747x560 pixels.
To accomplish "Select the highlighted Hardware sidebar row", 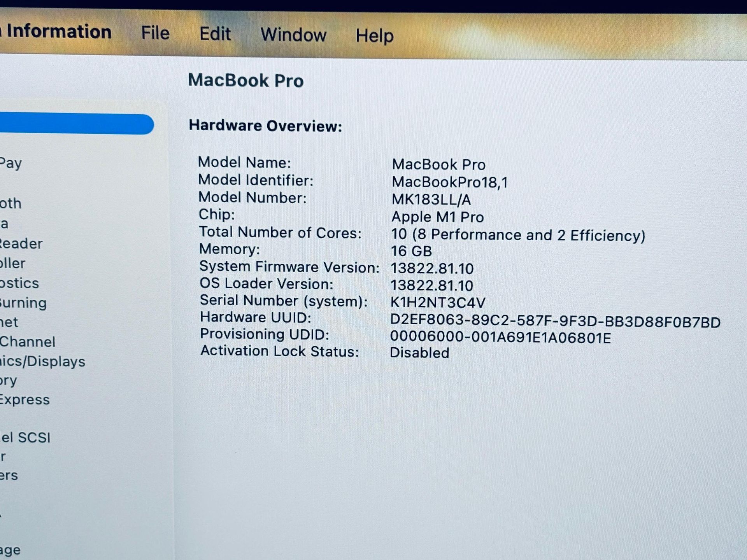I will [77, 124].
